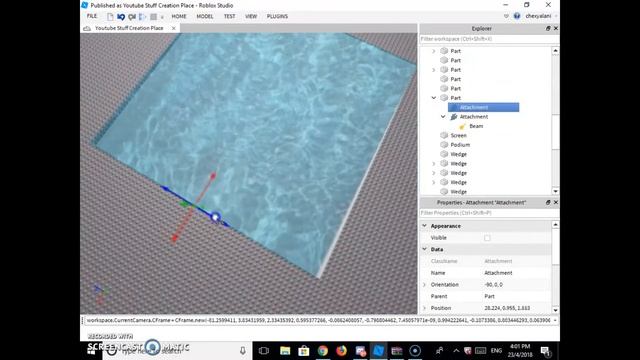Collapse the expanded Part node
640x360 pixels.
click(x=434, y=98)
